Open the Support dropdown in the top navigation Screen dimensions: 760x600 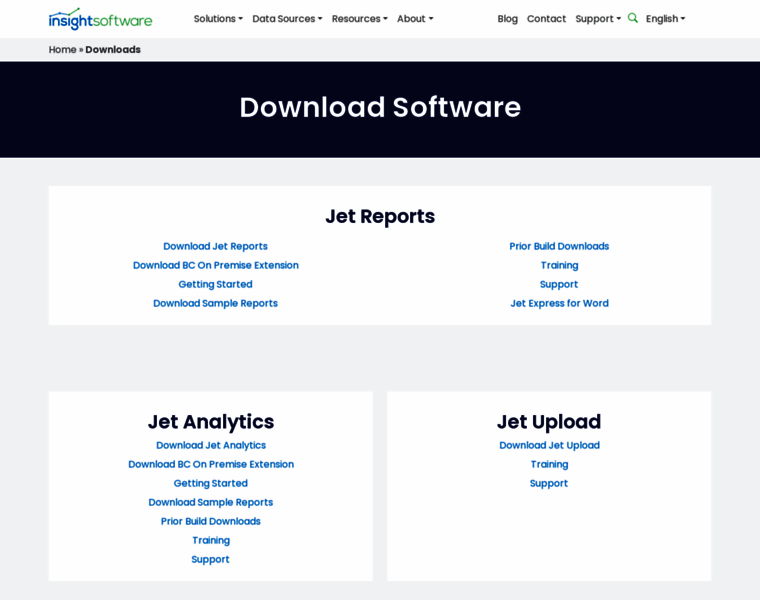pyautogui.click(x=598, y=18)
